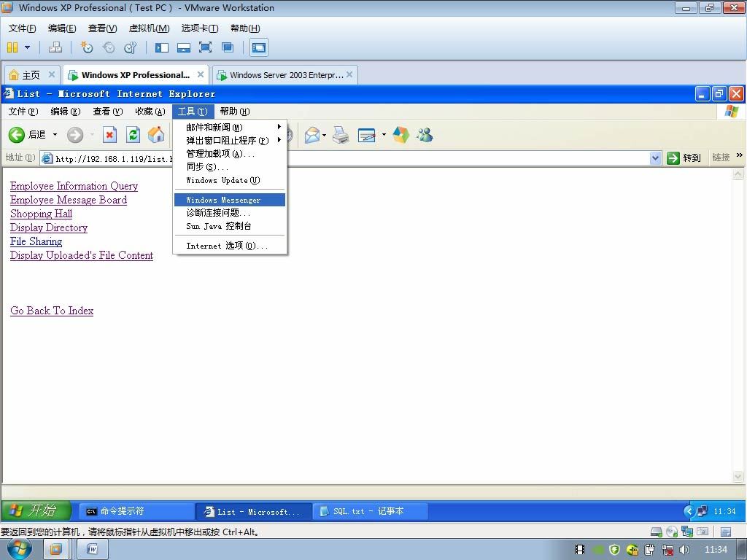Click the IE edit page icon
This screenshot has height=560, width=747.
[x=366, y=135]
